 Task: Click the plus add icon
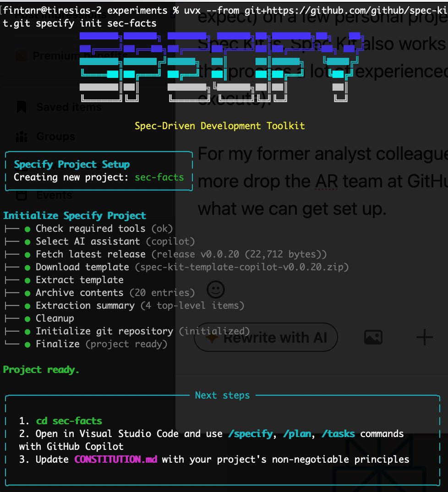[x=425, y=337]
